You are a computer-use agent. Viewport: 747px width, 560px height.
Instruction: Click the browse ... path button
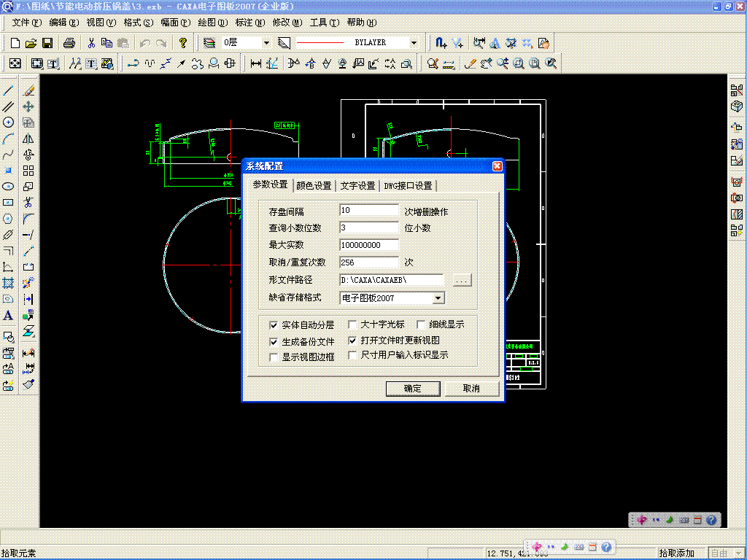[461, 281]
